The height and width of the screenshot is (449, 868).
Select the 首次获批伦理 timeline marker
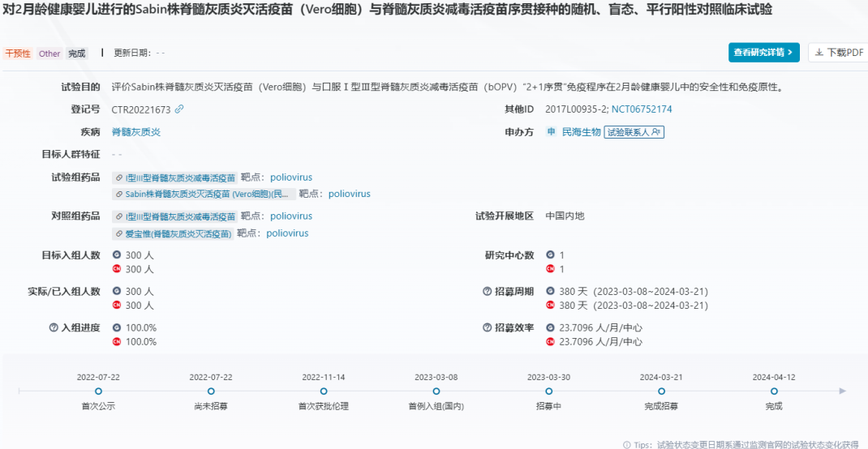pyautogui.click(x=324, y=391)
